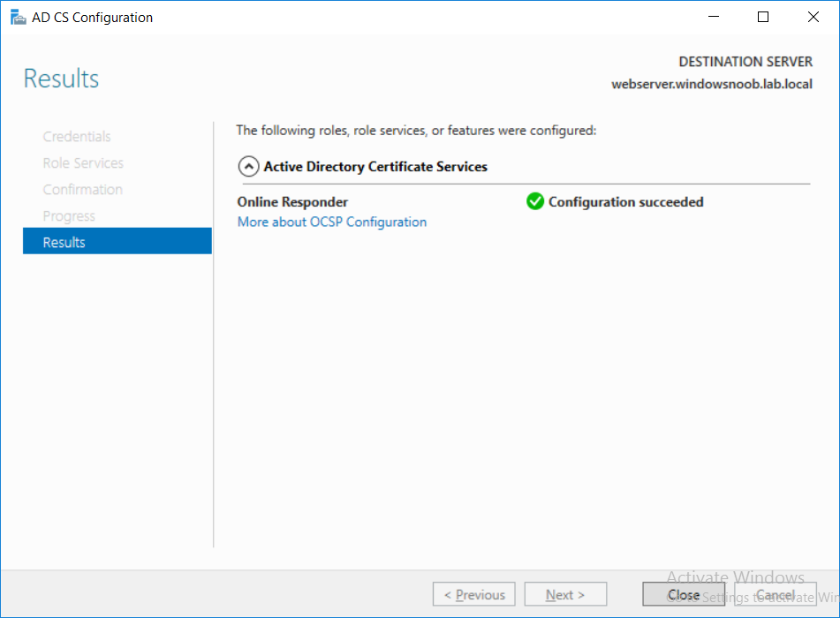The height and width of the screenshot is (618, 840).
Task: Select the Results step in sidebar
Action: 117,242
